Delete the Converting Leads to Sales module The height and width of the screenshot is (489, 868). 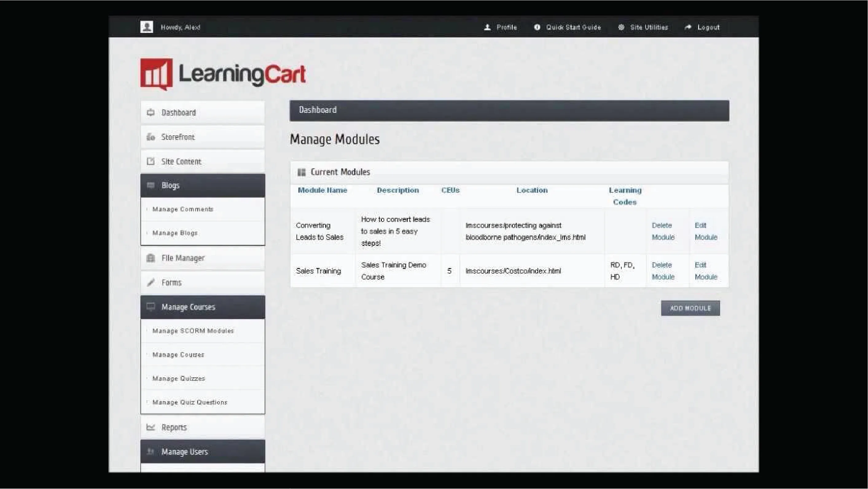[x=663, y=231]
